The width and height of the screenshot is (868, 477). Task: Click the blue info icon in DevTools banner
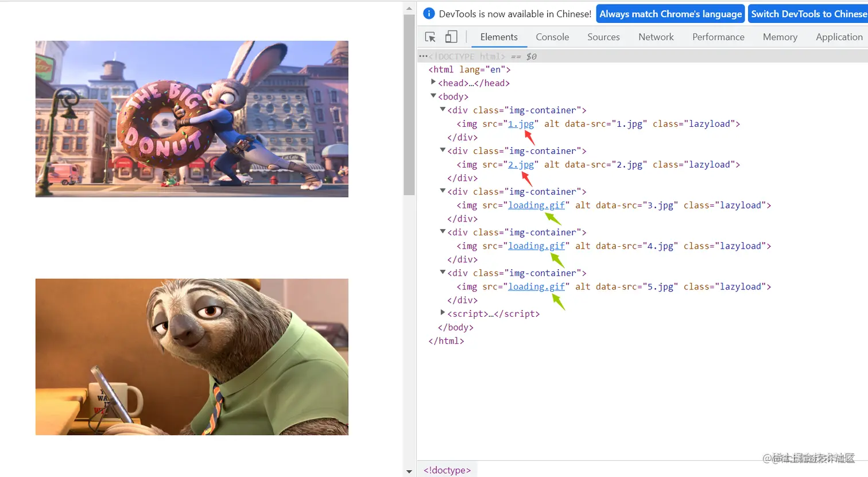pos(429,13)
